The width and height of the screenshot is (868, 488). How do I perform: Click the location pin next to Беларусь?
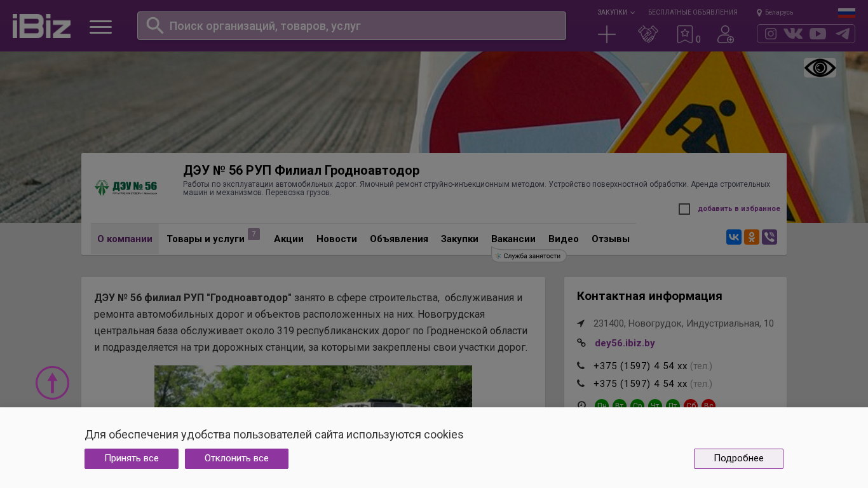point(759,13)
